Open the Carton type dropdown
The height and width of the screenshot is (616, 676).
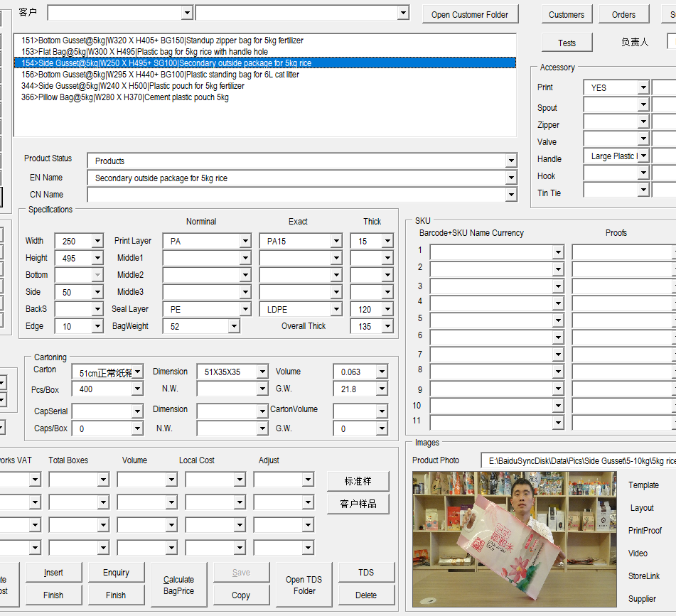(137, 372)
